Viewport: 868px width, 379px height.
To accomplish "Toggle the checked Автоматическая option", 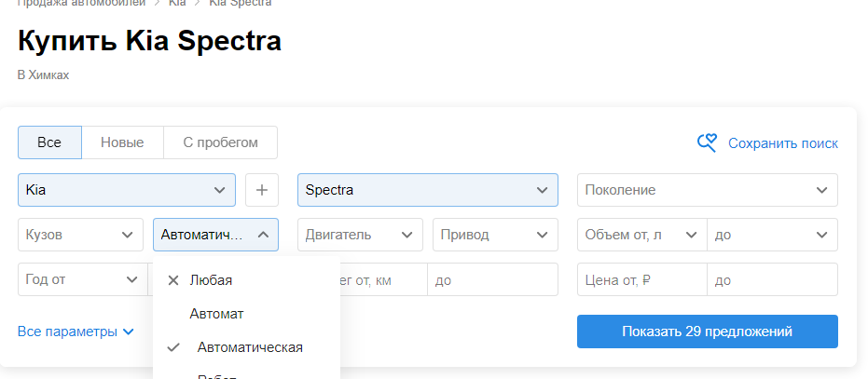I will point(246,347).
